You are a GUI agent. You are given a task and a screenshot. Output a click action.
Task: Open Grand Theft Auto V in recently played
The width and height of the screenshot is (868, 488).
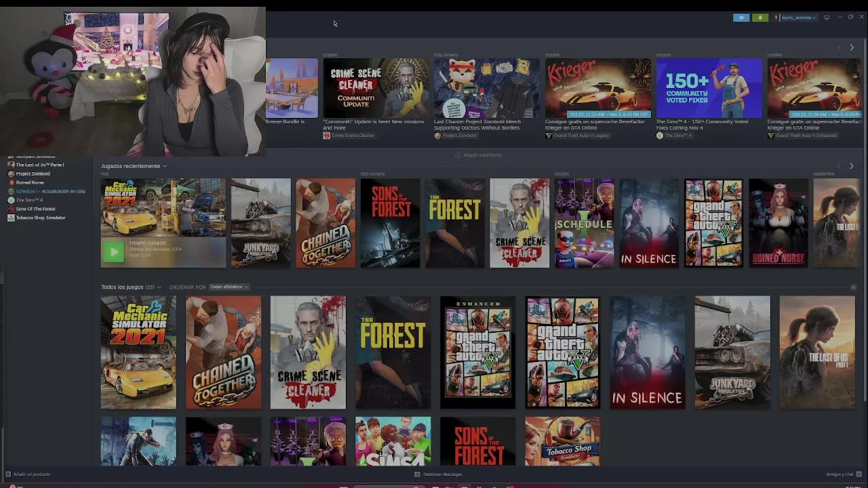click(714, 223)
